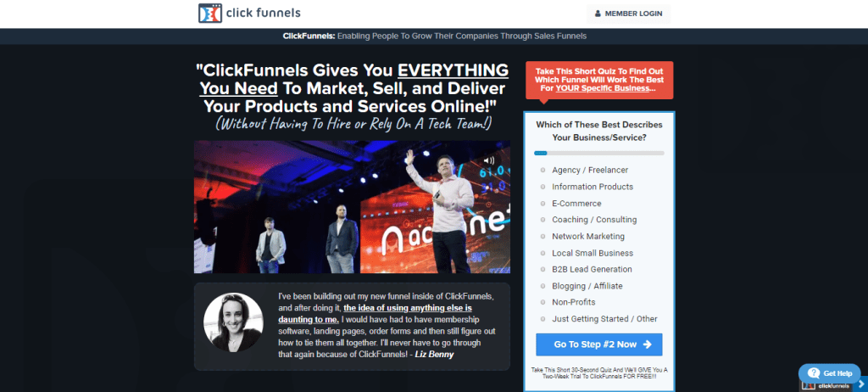Click the question mark Get Help icon
Screen dimensions: 868x392
(x=813, y=373)
